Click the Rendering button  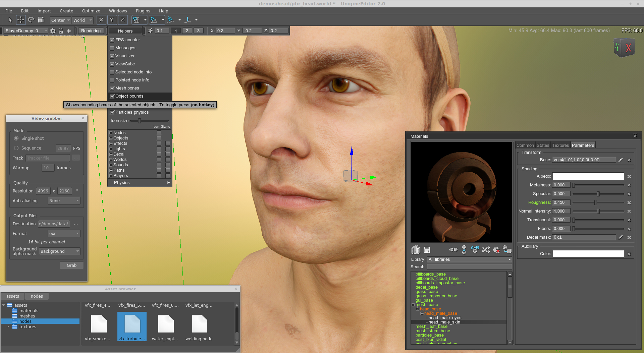pyautogui.click(x=91, y=31)
